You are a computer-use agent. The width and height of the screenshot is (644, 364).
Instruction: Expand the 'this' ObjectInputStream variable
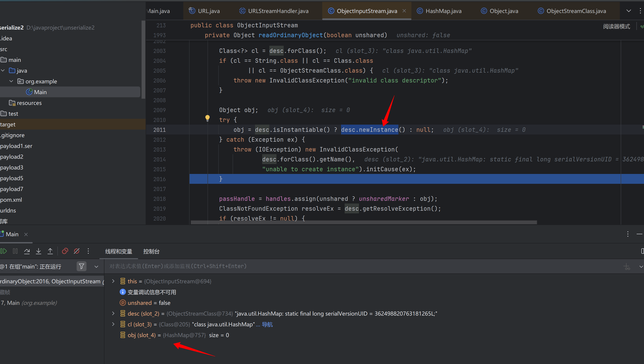pyautogui.click(x=113, y=281)
